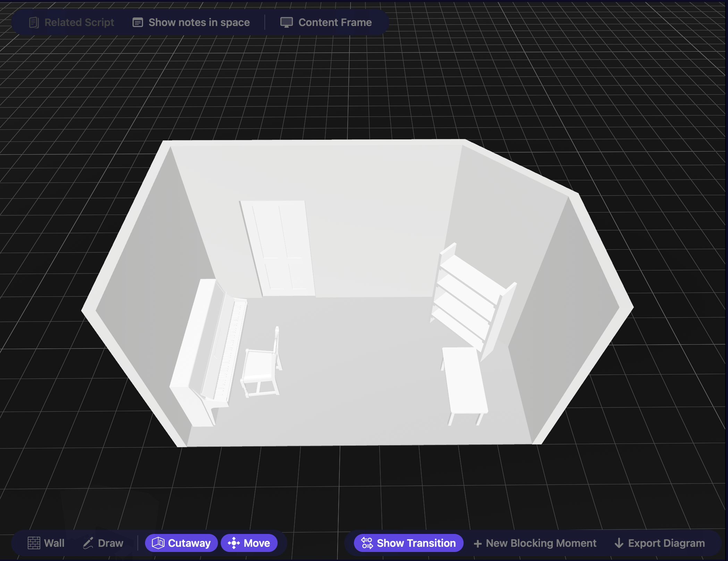Click the Draw pencil icon
The width and height of the screenshot is (728, 561).
(x=88, y=543)
